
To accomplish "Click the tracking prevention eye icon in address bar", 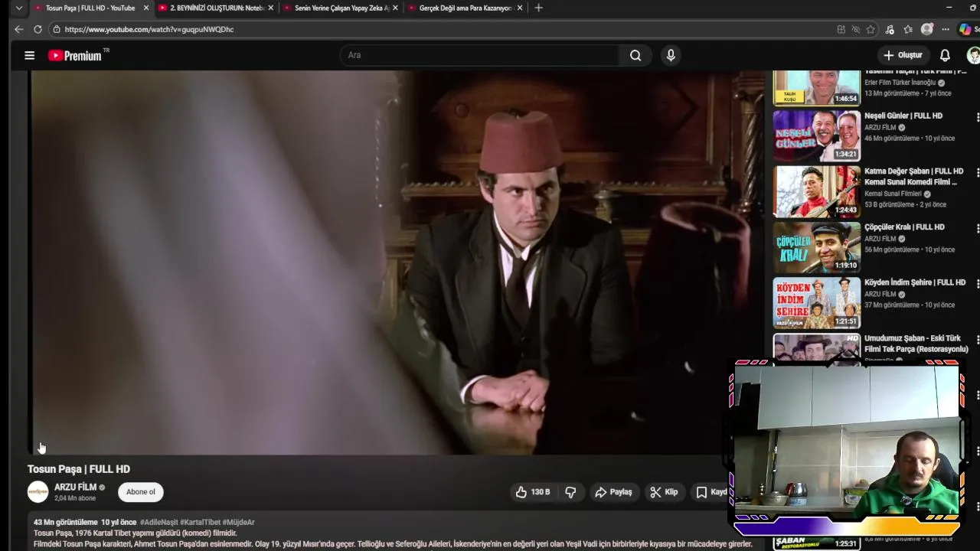I will coord(856,29).
